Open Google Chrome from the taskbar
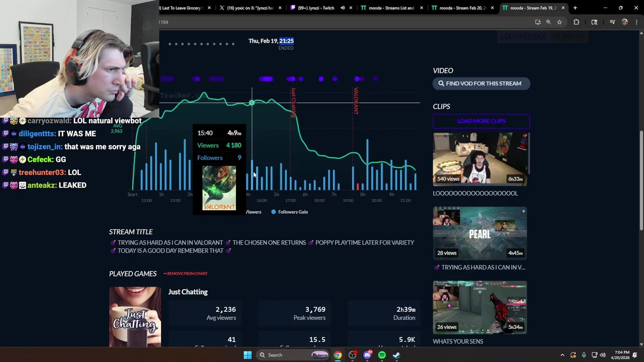Screen dimensions: 644x362 click(338, 355)
